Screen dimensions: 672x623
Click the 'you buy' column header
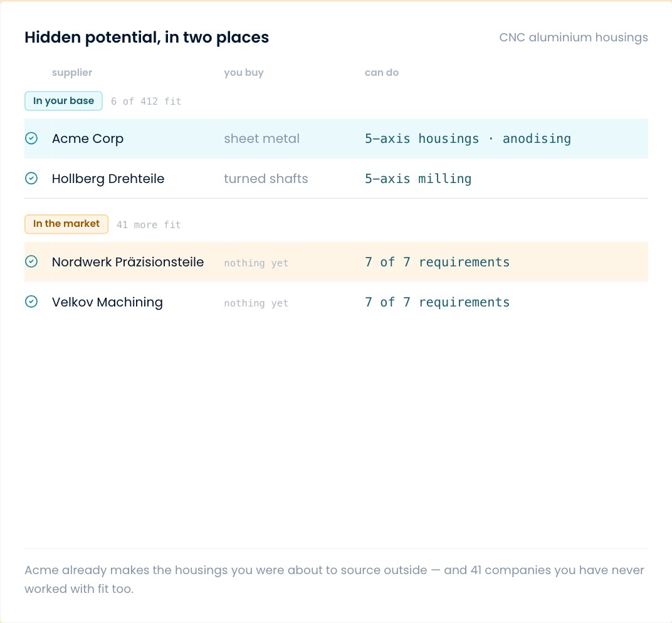click(244, 73)
